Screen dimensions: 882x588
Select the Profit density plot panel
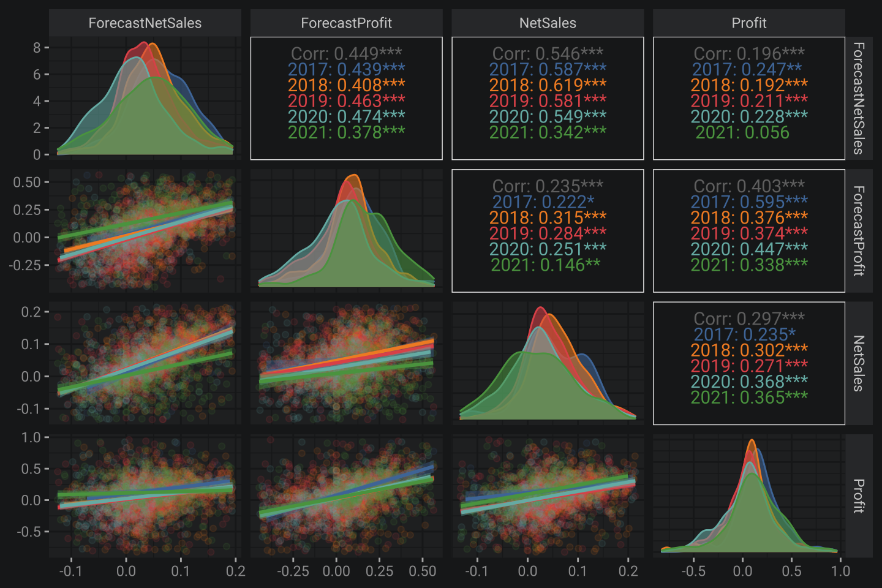click(748, 496)
